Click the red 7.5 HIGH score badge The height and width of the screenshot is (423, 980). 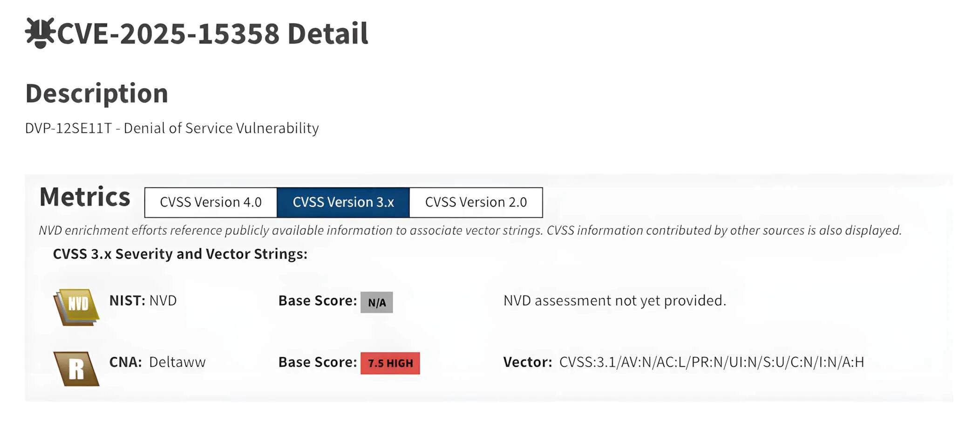390,363
